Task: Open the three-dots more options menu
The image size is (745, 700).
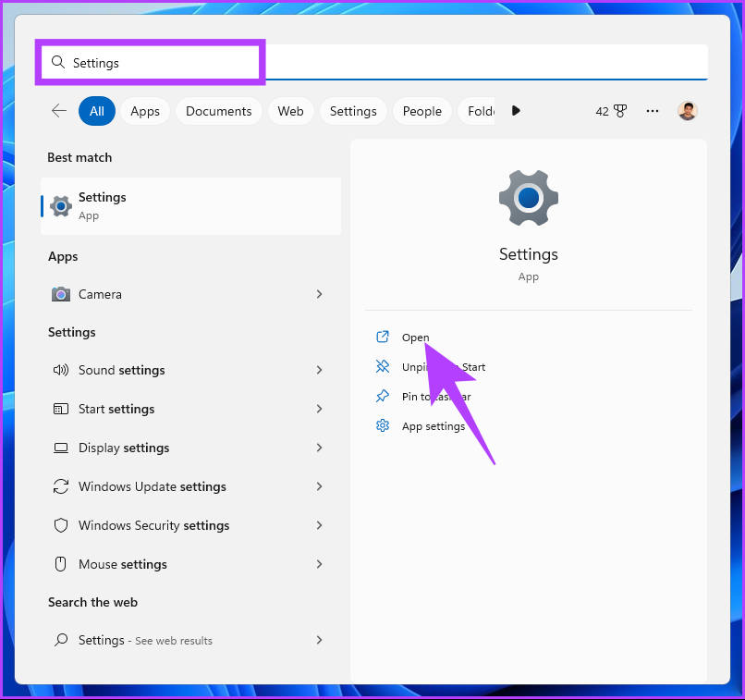Action: tap(653, 111)
